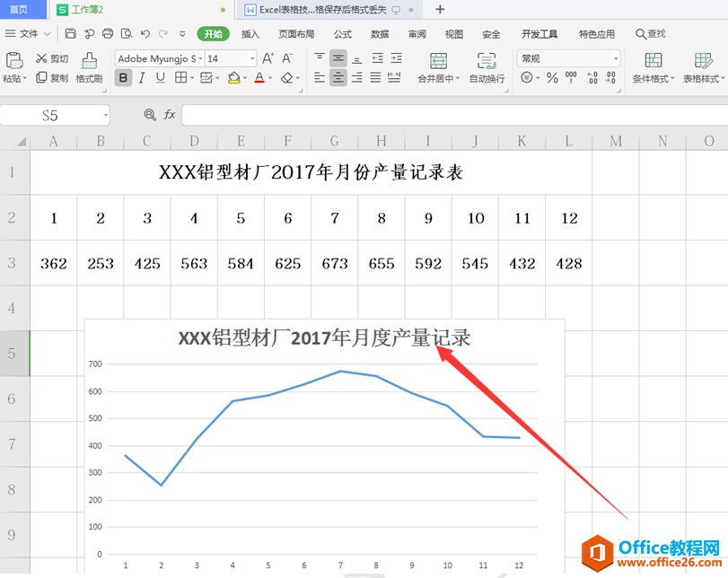728x578 pixels.
Task: Open the font name dropdown
Action: (x=200, y=59)
